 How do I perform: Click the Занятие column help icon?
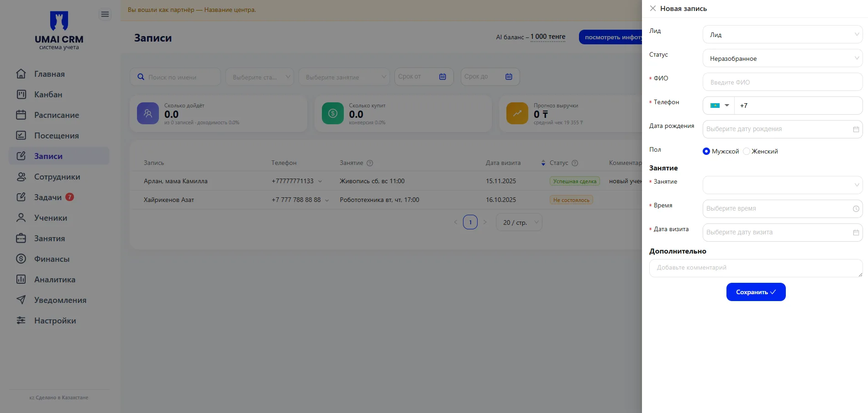[x=370, y=163]
